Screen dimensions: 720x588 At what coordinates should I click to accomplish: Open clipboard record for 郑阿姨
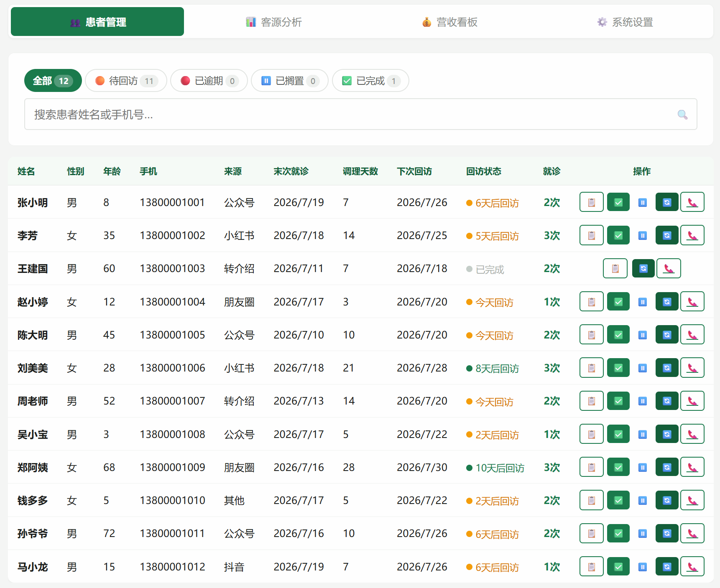pos(591,467)
